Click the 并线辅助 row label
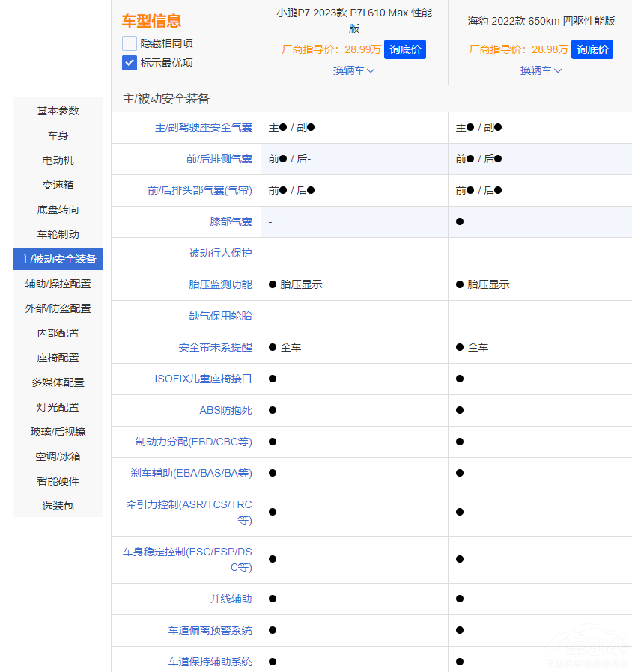Screen dimensions: 632x672 pos(231,599)
